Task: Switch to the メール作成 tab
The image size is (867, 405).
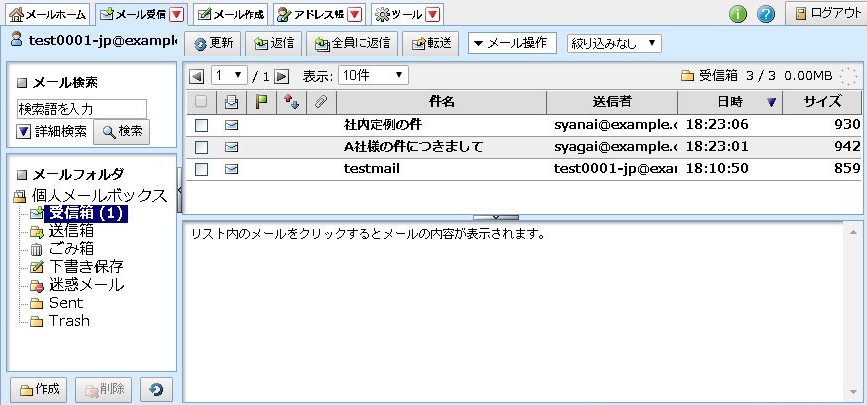Action: click(231, 14)
